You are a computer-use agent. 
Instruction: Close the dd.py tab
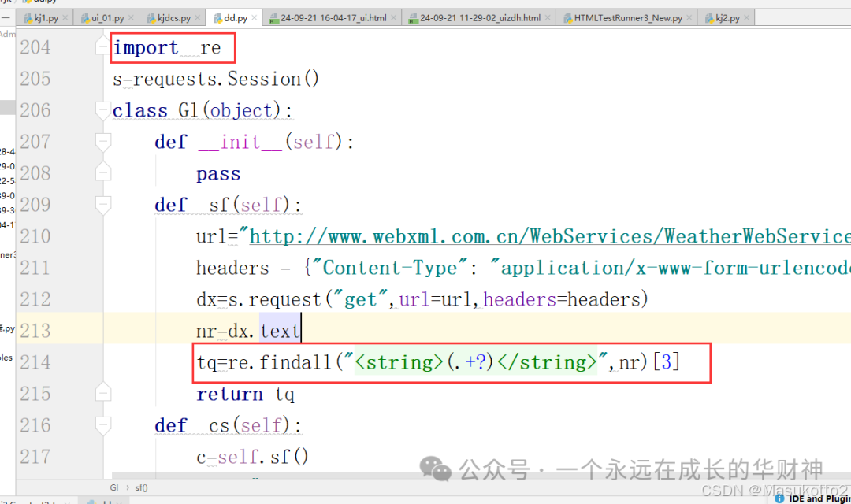pyautogui.click(x=254, y=18)
